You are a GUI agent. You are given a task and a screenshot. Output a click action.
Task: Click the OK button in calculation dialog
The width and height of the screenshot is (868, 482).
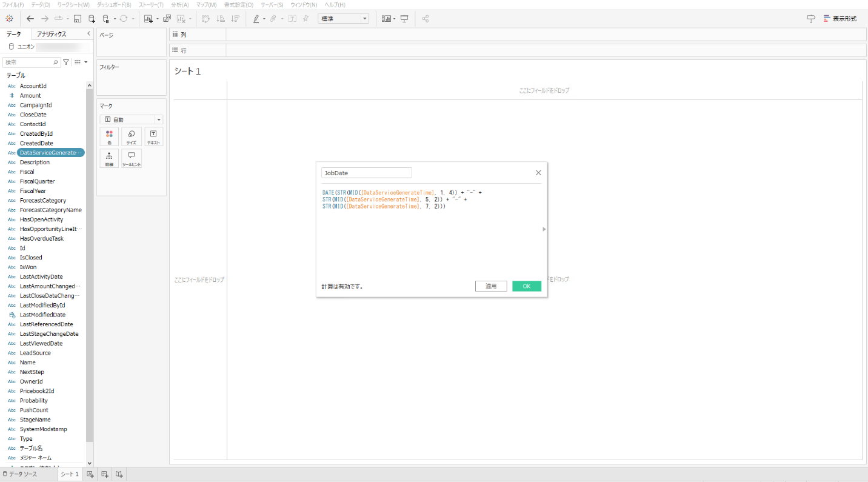click(x=526, y=286)
